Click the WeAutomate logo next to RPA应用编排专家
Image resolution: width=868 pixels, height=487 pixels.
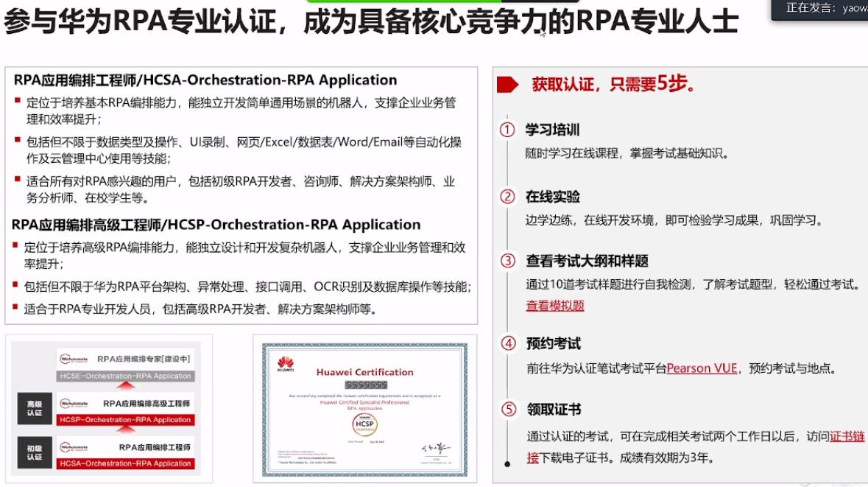(74, 359)
